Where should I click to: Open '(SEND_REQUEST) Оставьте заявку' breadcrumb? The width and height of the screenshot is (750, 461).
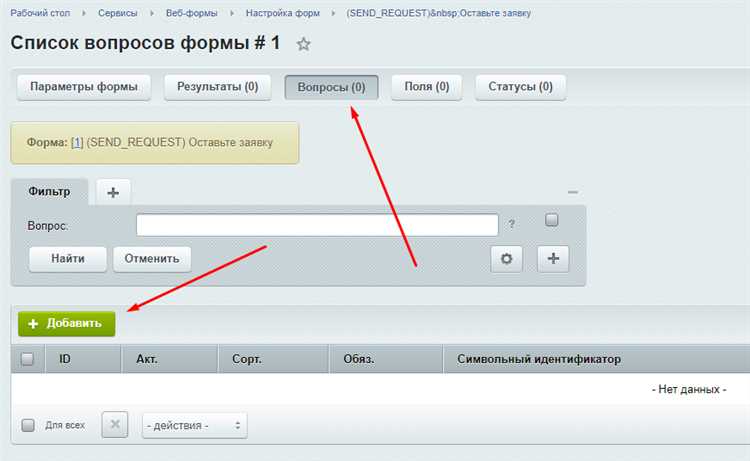(x=439, y=13)
